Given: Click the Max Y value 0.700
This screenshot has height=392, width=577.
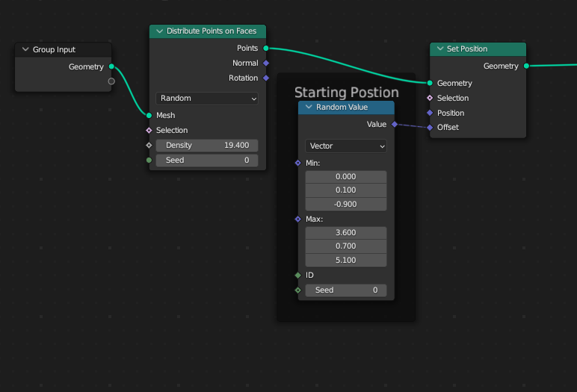Looking at the screenshot, I should (346, 246).
